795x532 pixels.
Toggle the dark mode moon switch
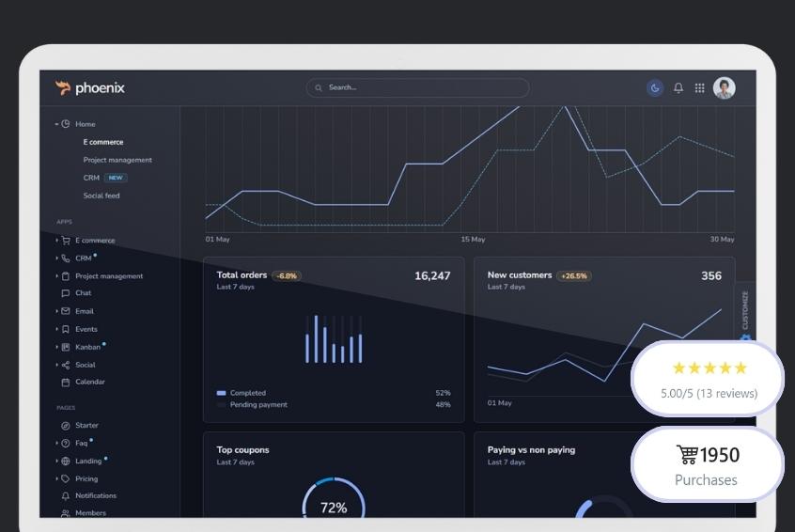(655, 88)
